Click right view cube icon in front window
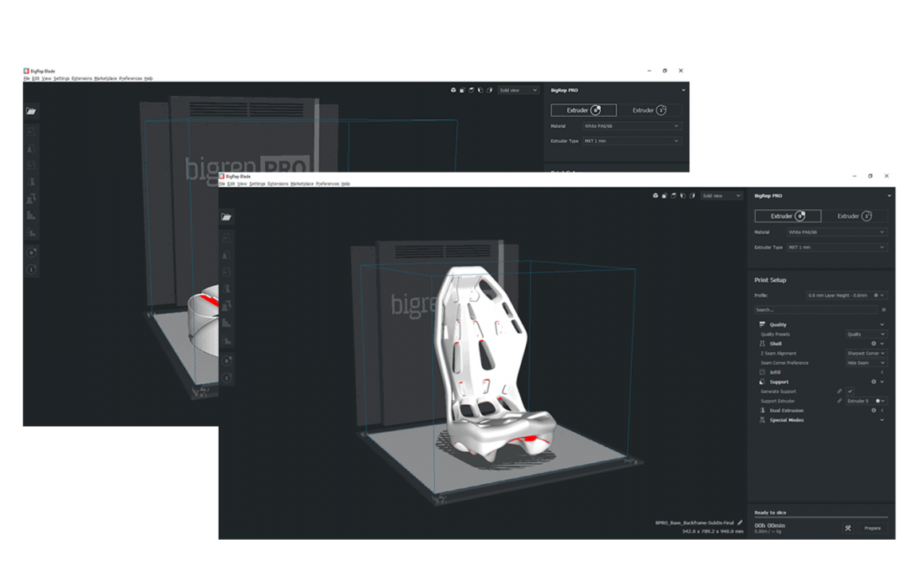Image resolution: width=924 pixels, height=575 pixels. pyautogui.click(x=693, y=196)
